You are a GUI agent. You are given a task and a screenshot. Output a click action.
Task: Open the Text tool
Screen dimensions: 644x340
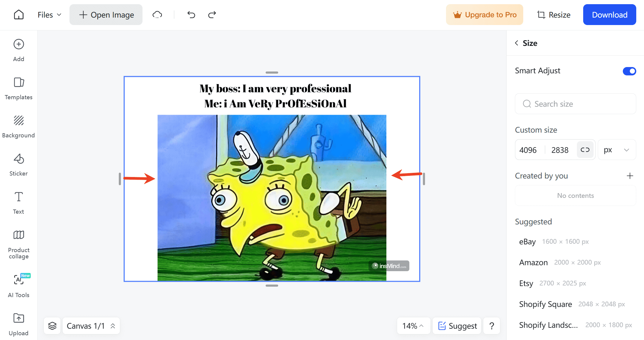click(x=18, y=202)
